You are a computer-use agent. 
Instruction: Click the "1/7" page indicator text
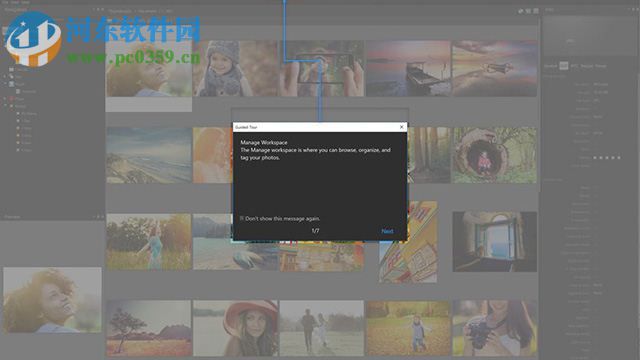tap(315, 231)
